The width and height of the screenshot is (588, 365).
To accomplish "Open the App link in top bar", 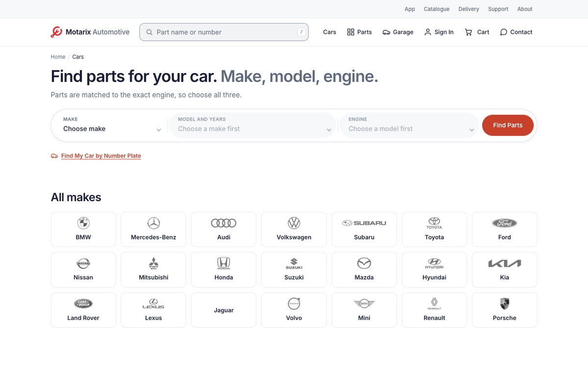I will coord(410,9).
